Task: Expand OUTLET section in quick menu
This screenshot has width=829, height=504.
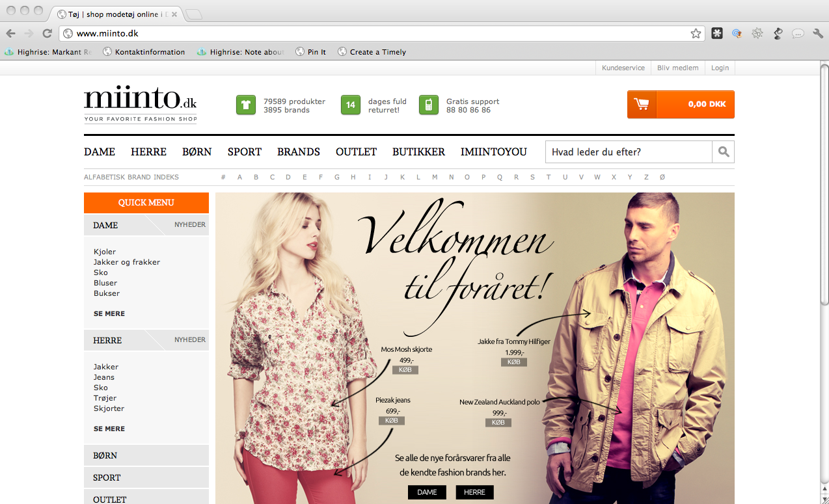Action: (146, 497)
